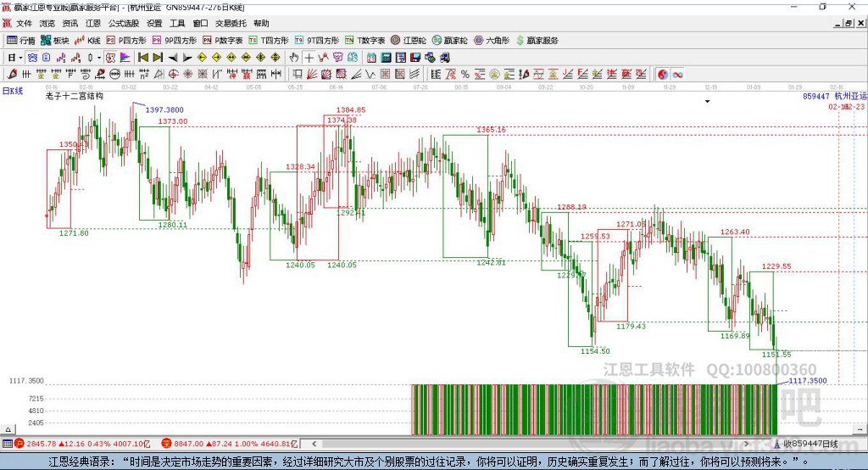Open the P数字表 number table
The height and width of the screenshot is (470, 868).
pyautogui.click(x=223, y=41)
